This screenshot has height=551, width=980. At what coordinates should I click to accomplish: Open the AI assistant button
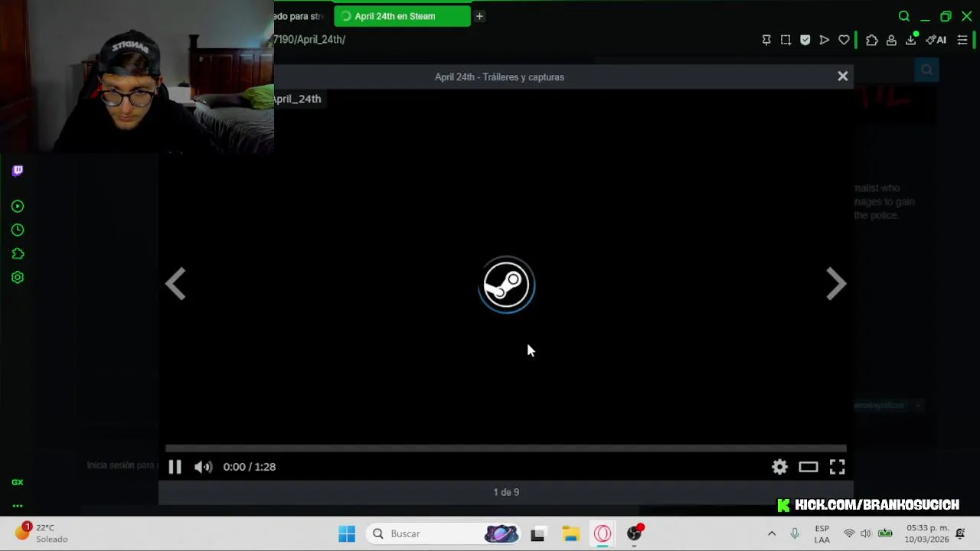tap(936, 40)
